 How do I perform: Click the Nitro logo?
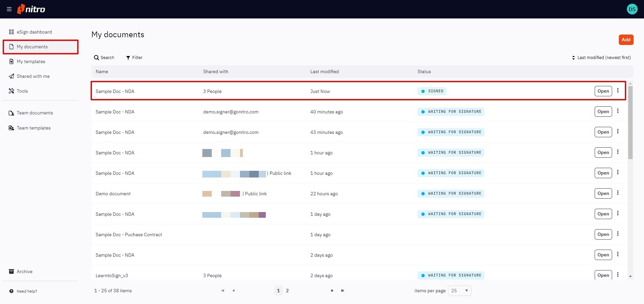pyautogui.click(x=31, y=9)
